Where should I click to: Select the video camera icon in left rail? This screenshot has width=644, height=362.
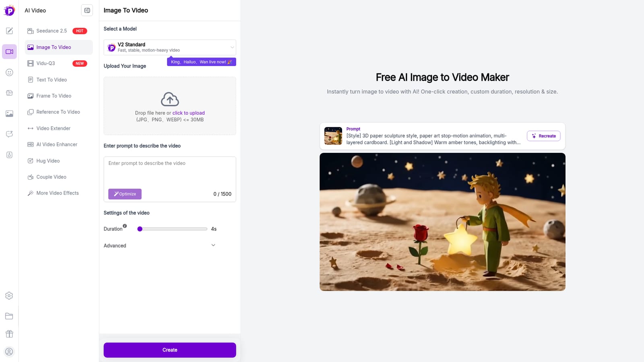[9, 51]
